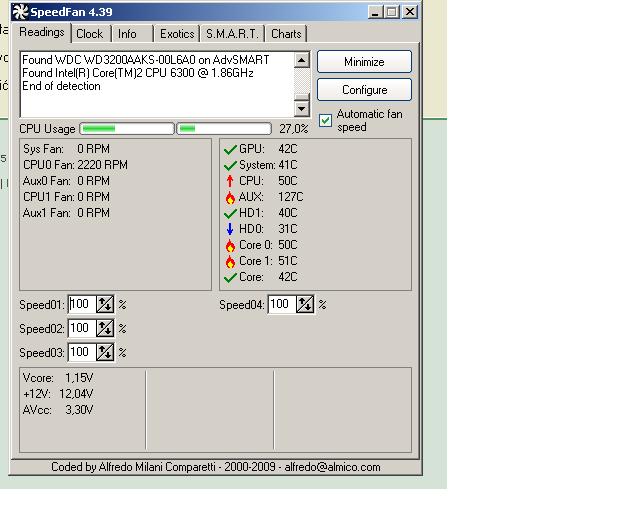Click the AUX 127C temperature value
This screenshot has width=640, height=512.
291,197
